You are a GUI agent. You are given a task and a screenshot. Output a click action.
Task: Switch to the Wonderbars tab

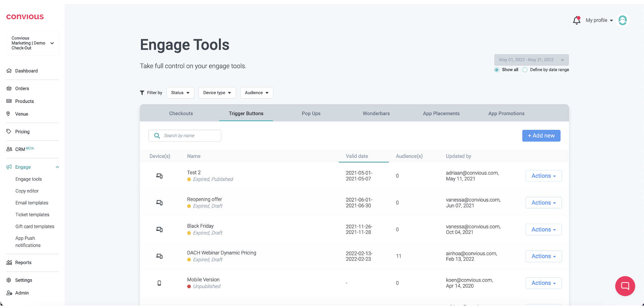point(376,113)
